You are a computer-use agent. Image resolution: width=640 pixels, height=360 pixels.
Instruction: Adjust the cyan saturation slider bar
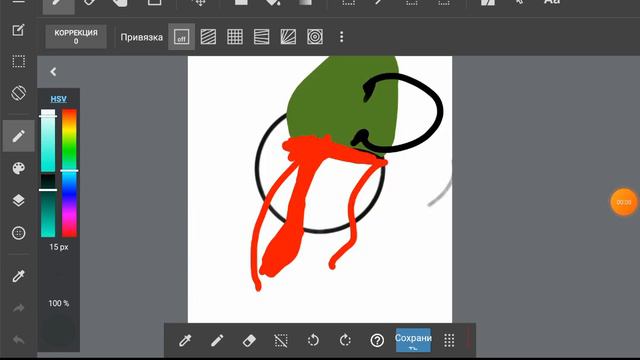point(48,140)
